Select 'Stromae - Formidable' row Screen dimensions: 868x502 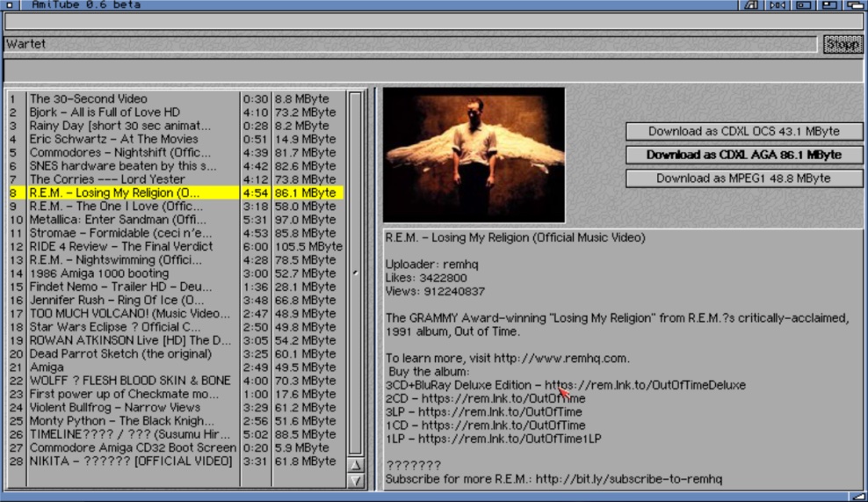176,233
